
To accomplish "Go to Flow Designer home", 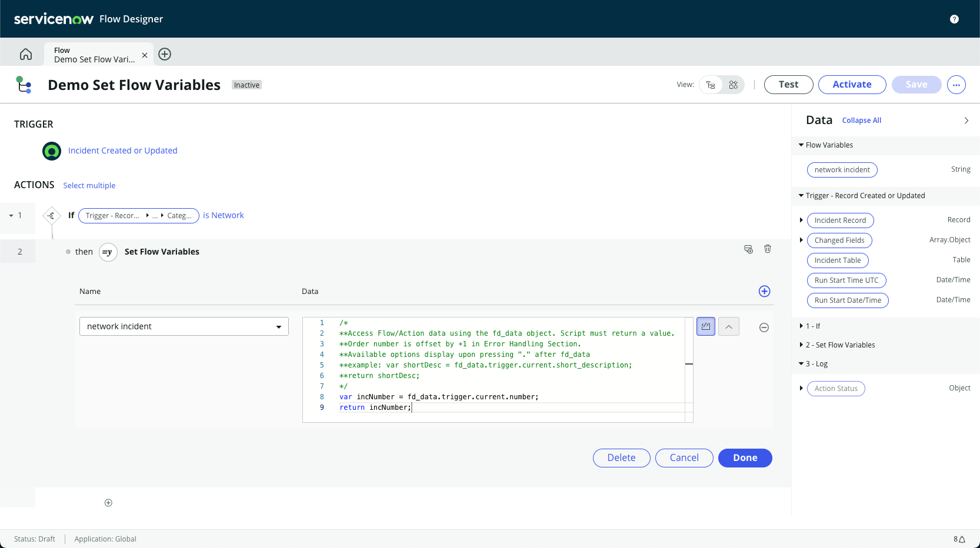I will coord(26,54).
